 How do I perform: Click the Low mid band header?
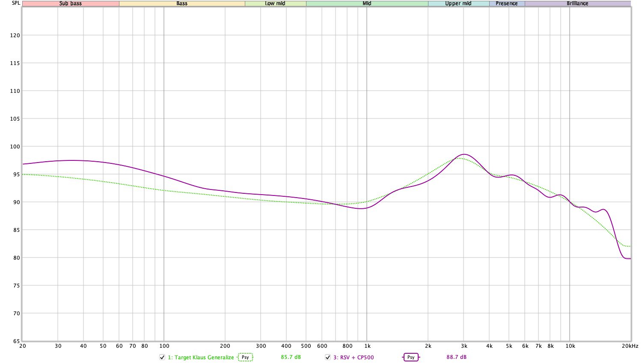(x=275, y=3)
